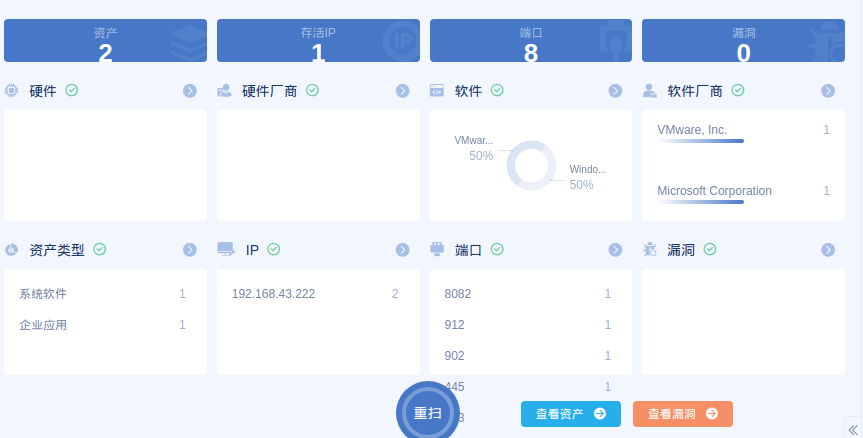This screenshot has width=863, height=438.
Task: Select the 系统软件 asset type row
Action: click(103, 294)
